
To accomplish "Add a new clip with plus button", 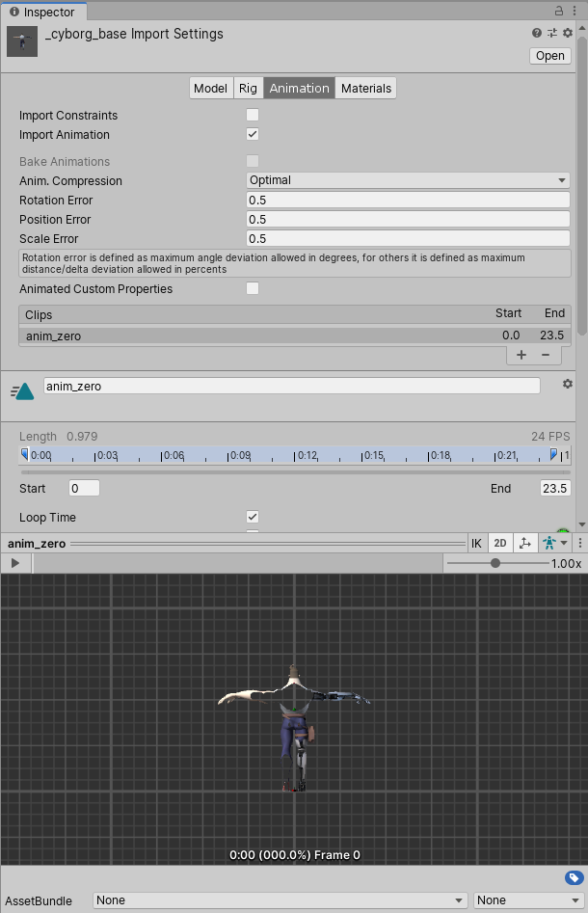I will pyautogui.click(x=521, y=355).
